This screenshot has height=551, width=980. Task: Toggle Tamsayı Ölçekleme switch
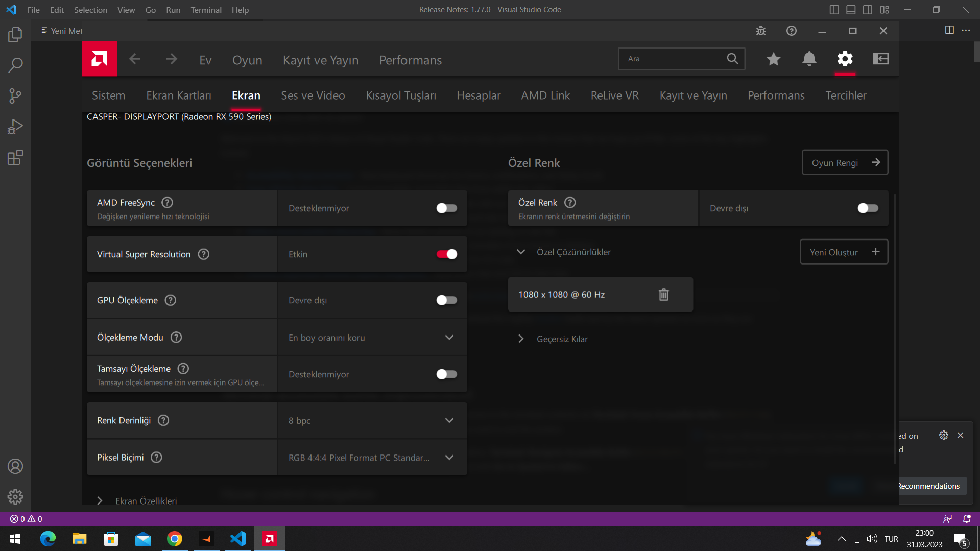coord(447,374)
